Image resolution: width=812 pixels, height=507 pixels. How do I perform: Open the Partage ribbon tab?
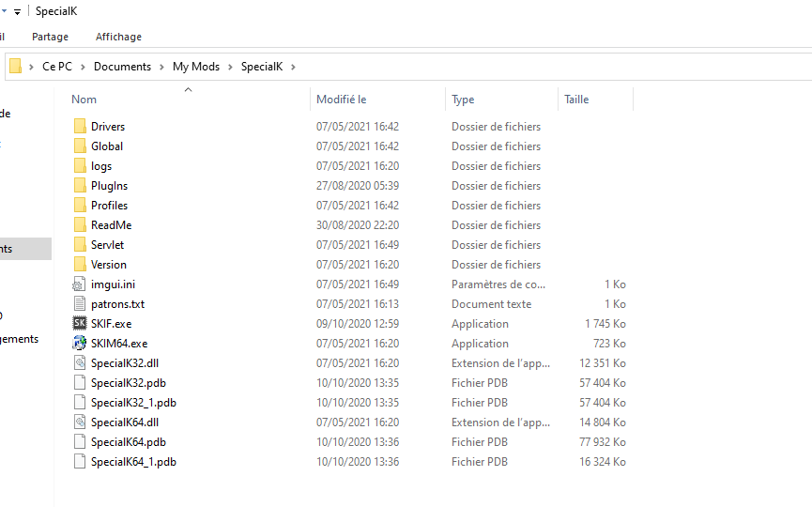coord(50,37)
